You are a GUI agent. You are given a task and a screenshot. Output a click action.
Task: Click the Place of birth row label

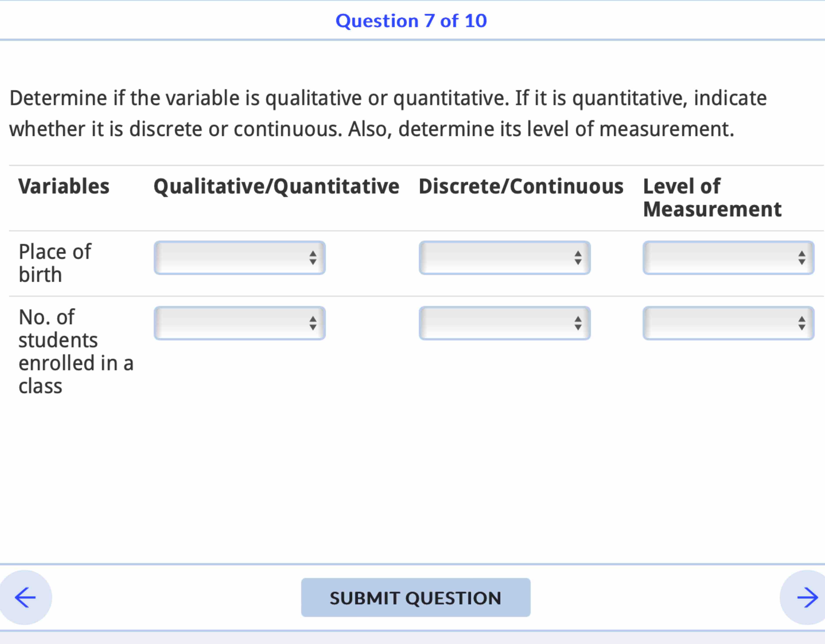(x=55, y=262)
